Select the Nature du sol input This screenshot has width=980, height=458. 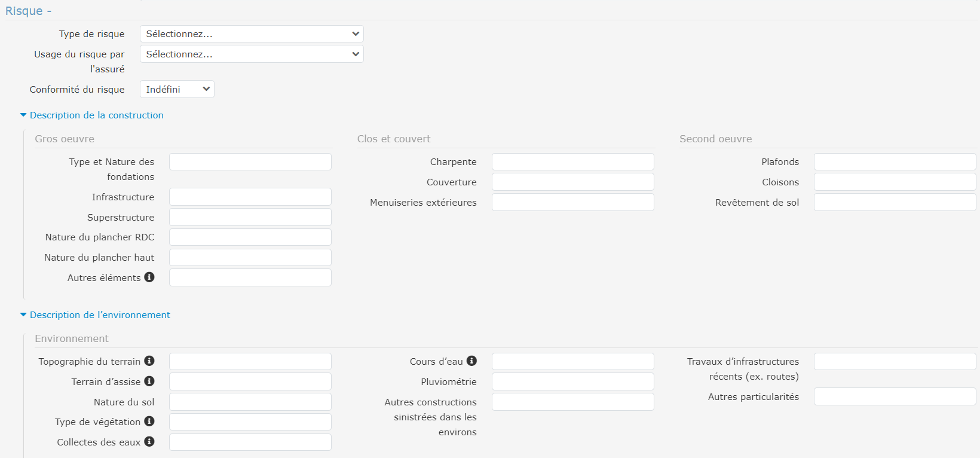click(x=250, y=402)
